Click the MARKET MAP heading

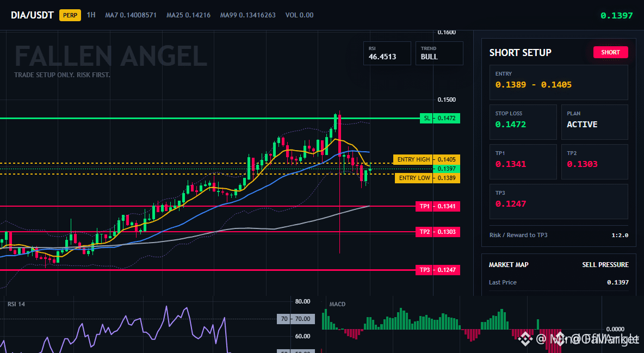[x=509, y=265]
